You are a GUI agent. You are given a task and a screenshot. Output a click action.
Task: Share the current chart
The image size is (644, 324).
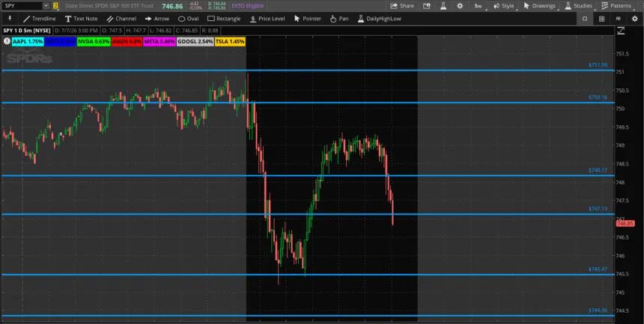point(401,6)
